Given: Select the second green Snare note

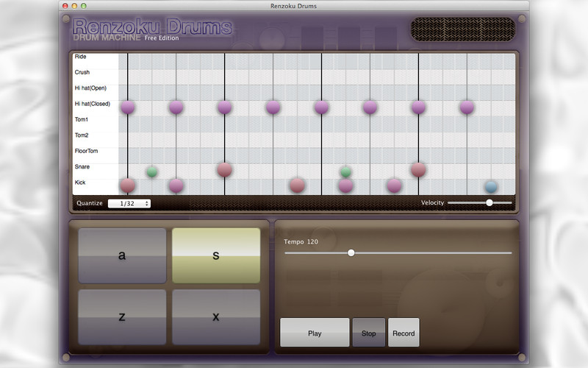Looking at the screenshot, I should pos(345,172).
